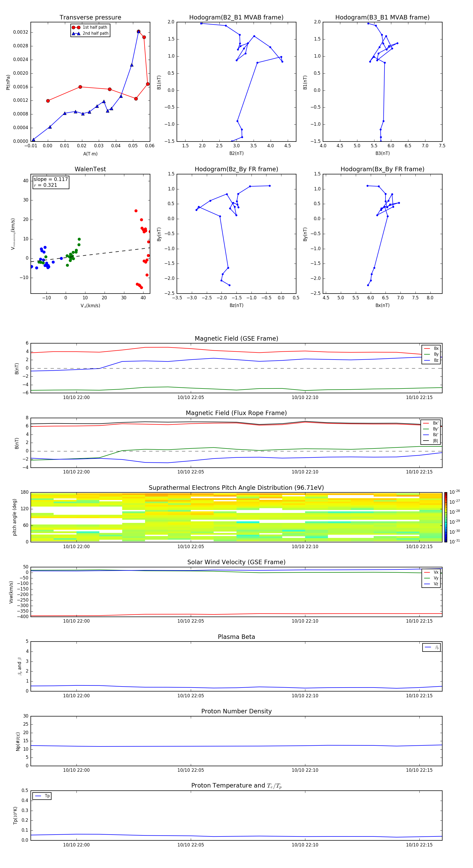This screenshot has height=868, width=473.
Task: Click the "Bz(nT)" x-axis label
Action: coord(236,305)
